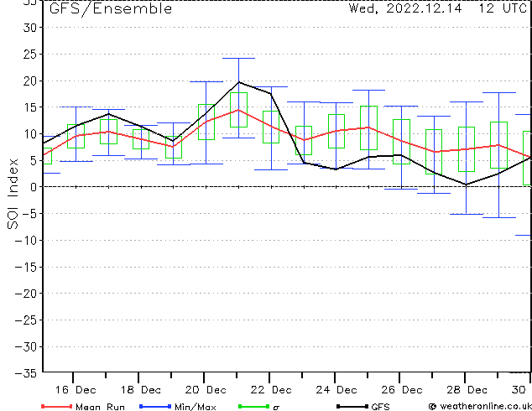Screen dimensions: 532x411
Task: Click the GFS line point at 17 Dec
Action: (x=108, y=114)
